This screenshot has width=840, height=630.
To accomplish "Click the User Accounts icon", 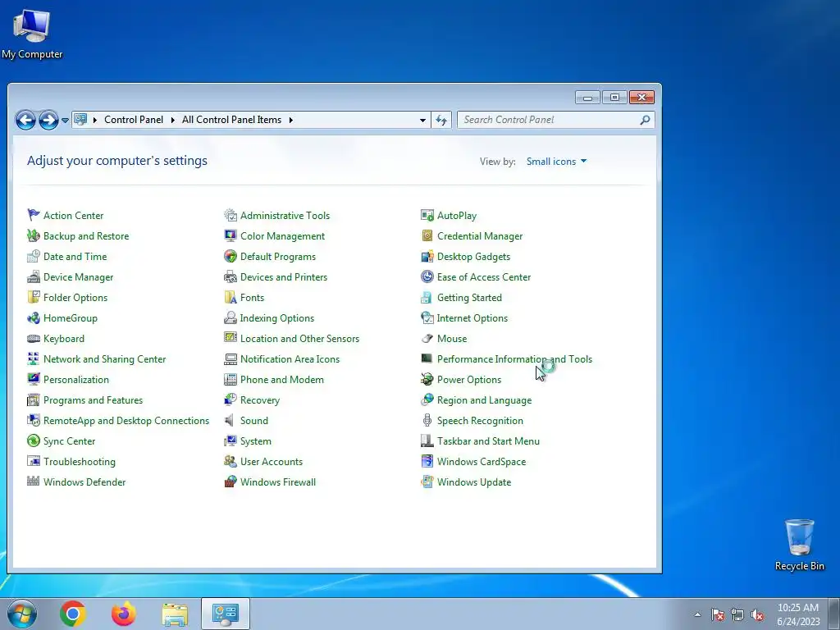I will coord(231,461).
